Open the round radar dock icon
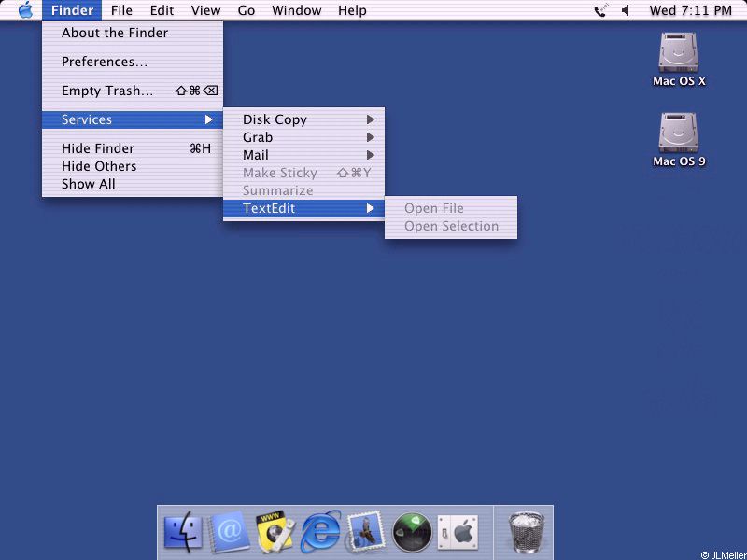Screen dimensions: 747x560 (412, 531)
